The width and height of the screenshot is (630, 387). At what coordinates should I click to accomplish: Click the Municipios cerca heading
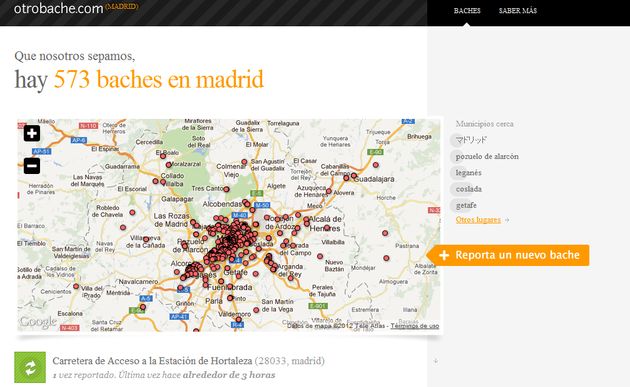tap(485, 124)
